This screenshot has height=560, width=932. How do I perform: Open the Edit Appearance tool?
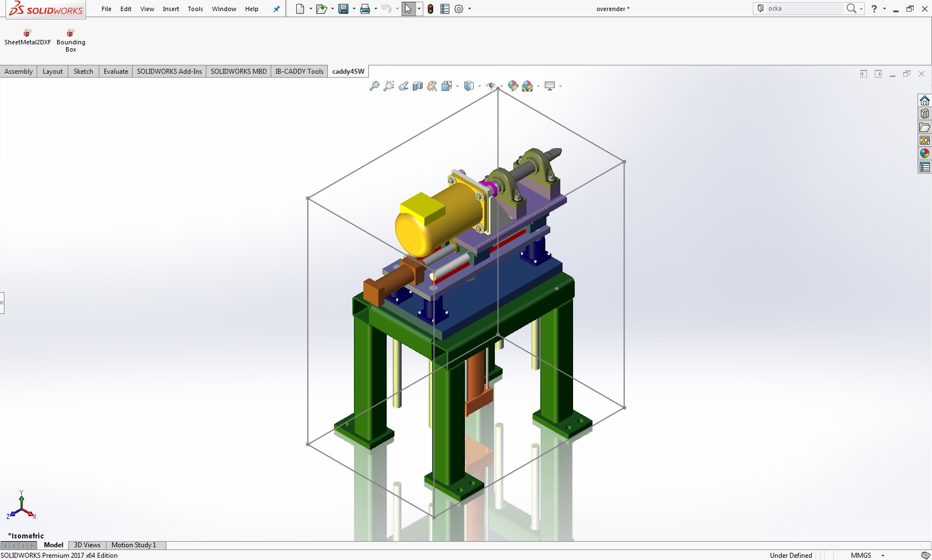pyautogui.click(x=513, y=86)
